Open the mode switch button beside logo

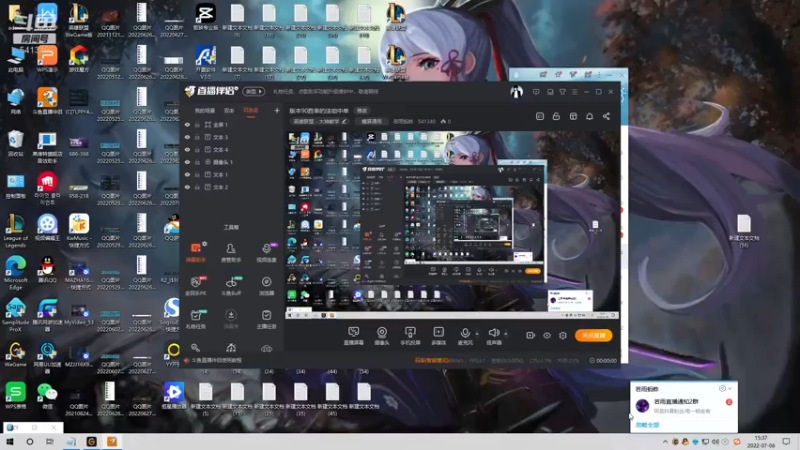point(253,92)
